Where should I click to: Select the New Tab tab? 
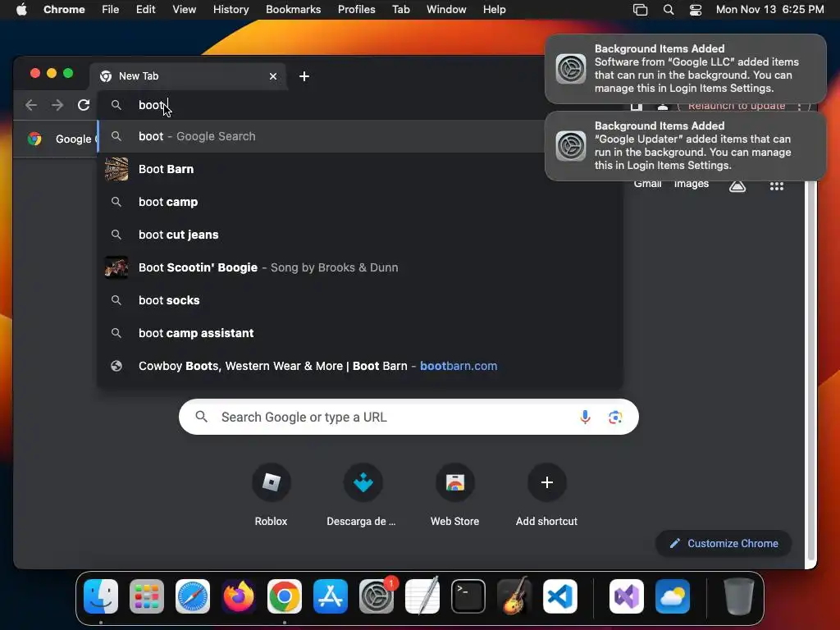point(188,76)
